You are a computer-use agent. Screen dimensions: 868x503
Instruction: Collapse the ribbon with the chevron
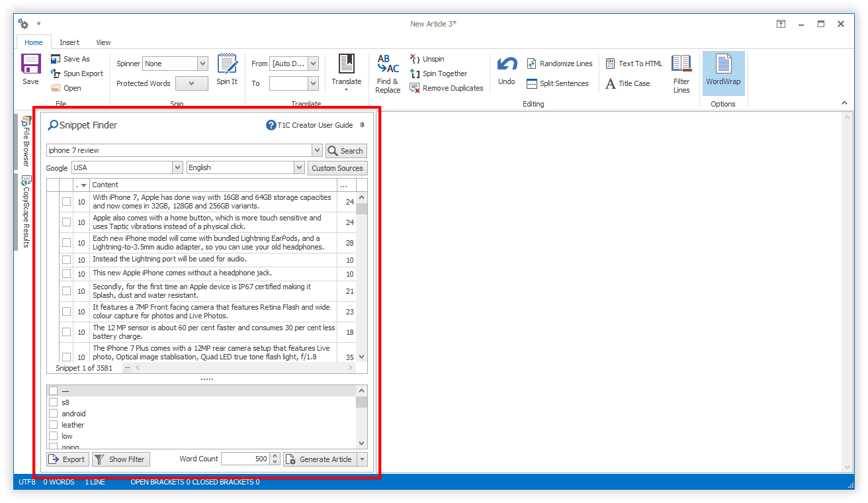[844, 103]
